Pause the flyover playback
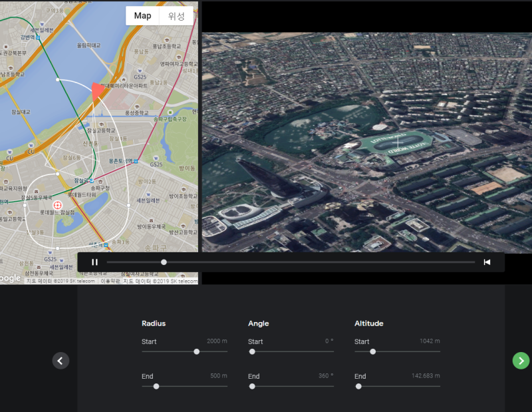 (94, 262)
